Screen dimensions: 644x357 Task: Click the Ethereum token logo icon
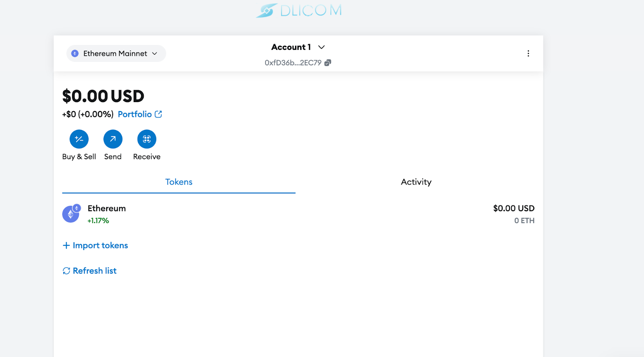click(71, 214)
